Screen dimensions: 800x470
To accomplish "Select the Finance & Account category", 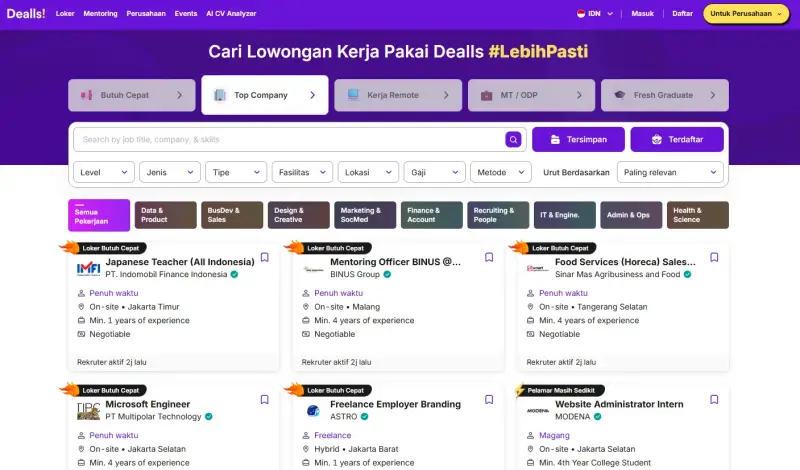I will pos(432,215).
